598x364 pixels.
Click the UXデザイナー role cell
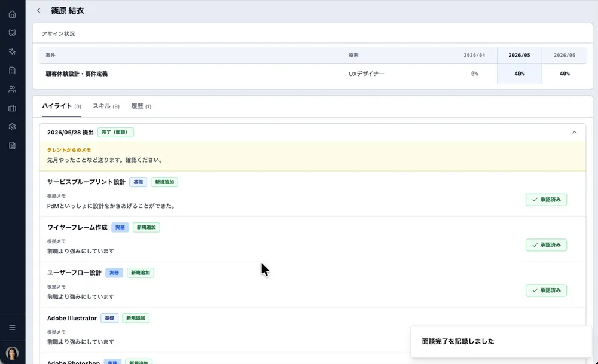coord(367,74)
